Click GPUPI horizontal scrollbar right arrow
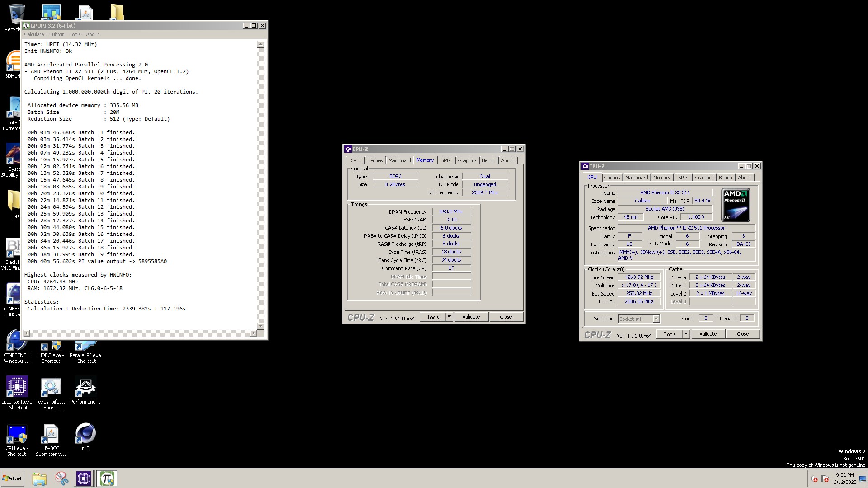 click(253, 333)
